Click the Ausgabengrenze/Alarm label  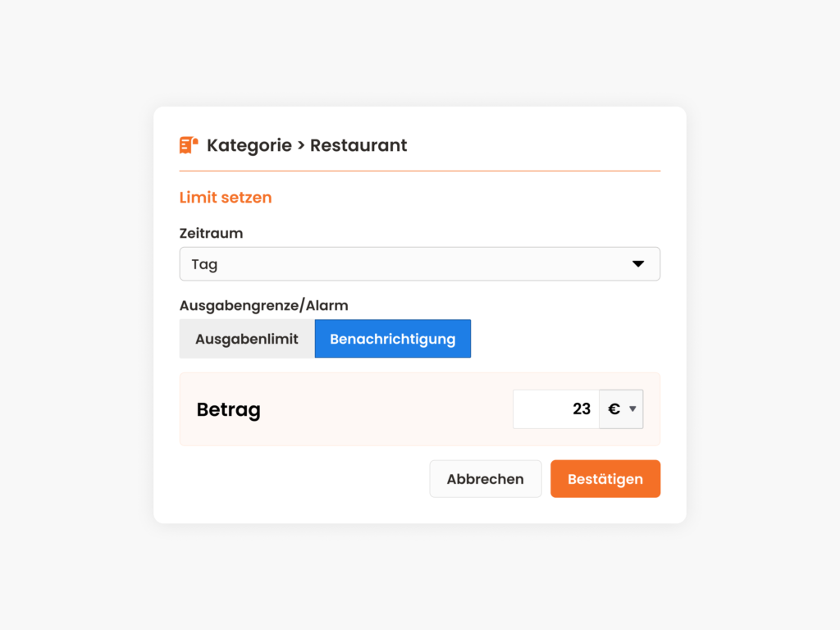click(263, 305)
